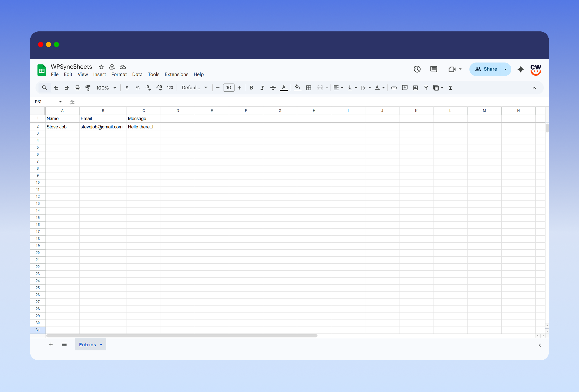Format as percent
Viewport: 579px width, 392px height.
(x=138, y=88)
